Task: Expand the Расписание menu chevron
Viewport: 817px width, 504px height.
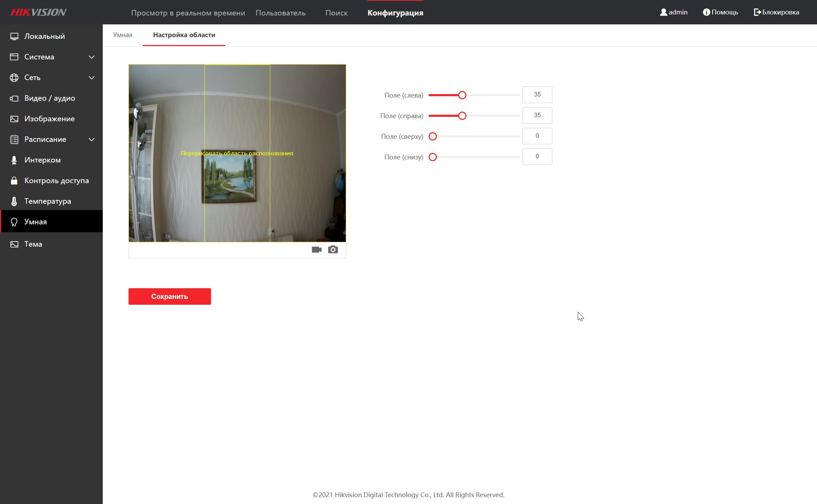Action: [91, 139]
